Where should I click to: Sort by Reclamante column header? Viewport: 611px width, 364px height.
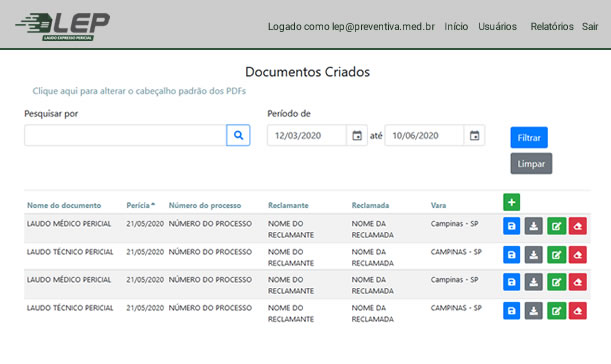click(x=288, y=205)
